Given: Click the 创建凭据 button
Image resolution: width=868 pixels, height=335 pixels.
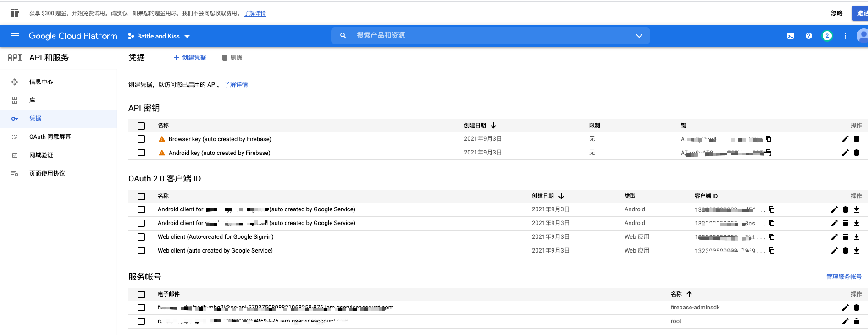Looking at the screenshot, I should pyautogui.click(x=189, y=58).
